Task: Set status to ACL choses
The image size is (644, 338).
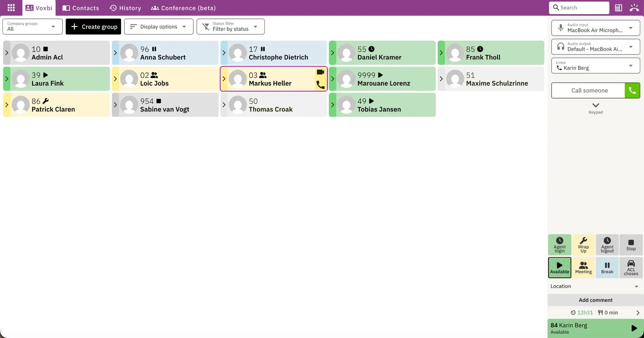Action: 631,268
